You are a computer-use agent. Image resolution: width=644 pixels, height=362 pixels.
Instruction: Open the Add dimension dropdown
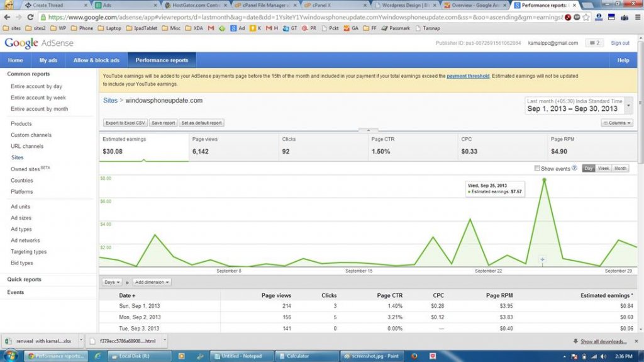152,282
